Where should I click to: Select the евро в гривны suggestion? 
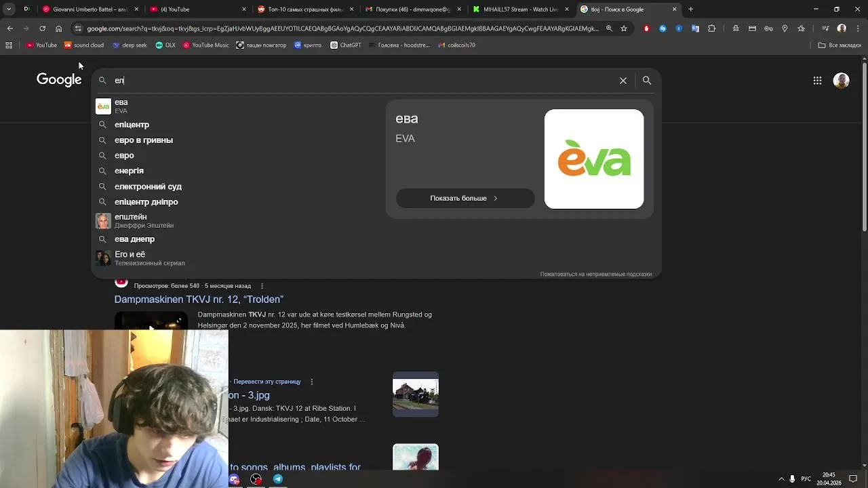pos(237,140)
